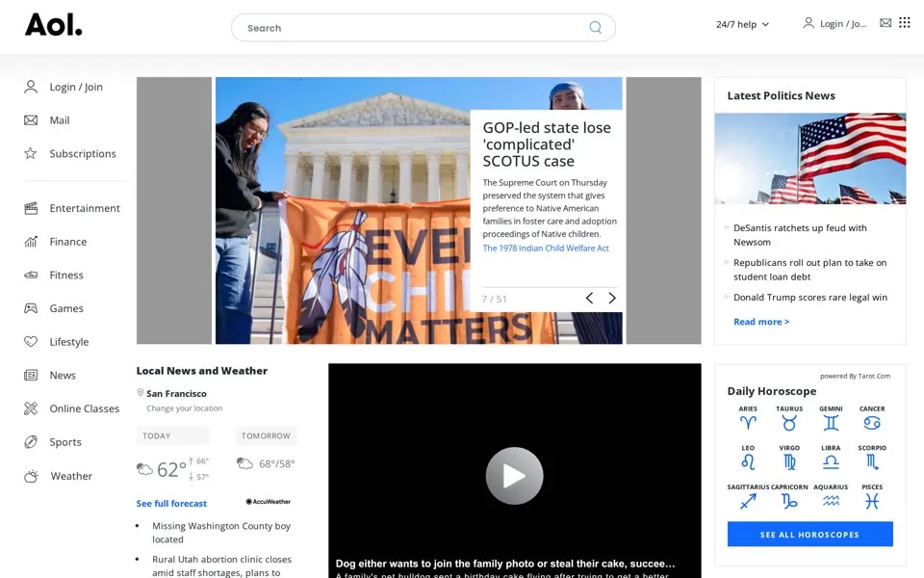Click the Aol. logo
Viewport: 924px width, 578px height.
(x=54, y=25)
